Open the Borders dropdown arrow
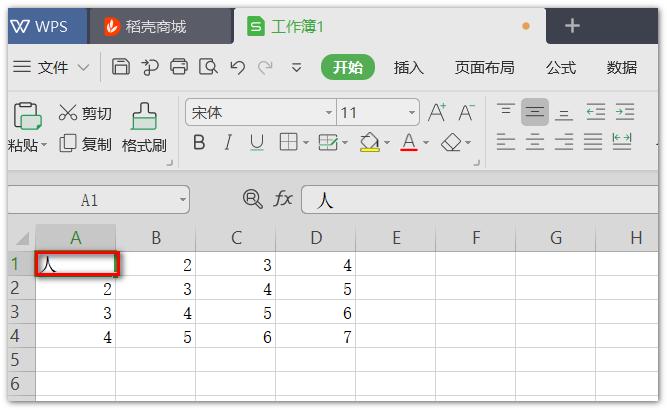Image resolution: width=667 pixels, height=410 pixels. 306,142
